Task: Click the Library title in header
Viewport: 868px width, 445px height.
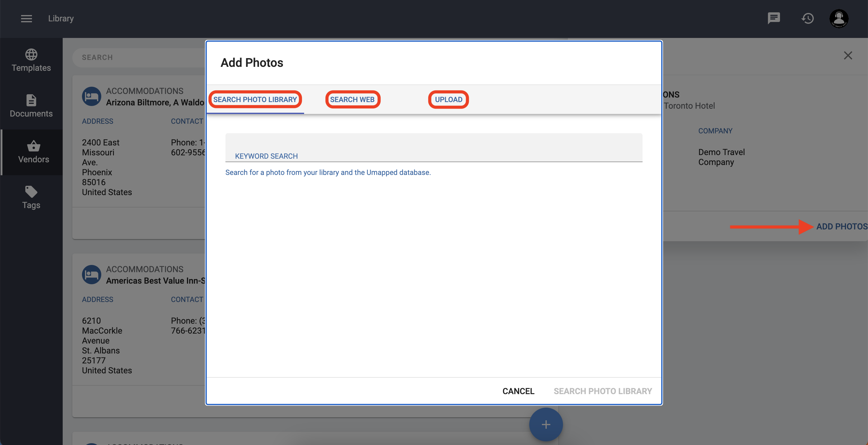Action: point(61,18)
